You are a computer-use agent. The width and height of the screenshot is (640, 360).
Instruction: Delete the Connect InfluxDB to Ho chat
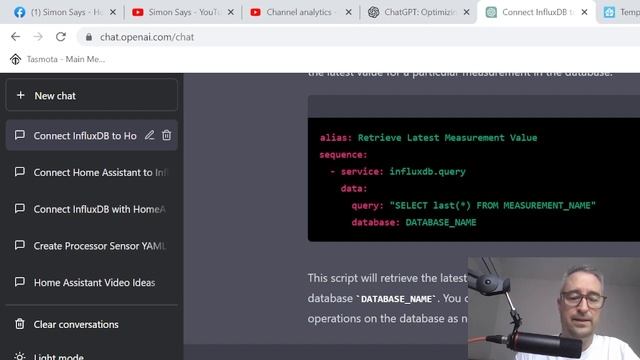167,135
